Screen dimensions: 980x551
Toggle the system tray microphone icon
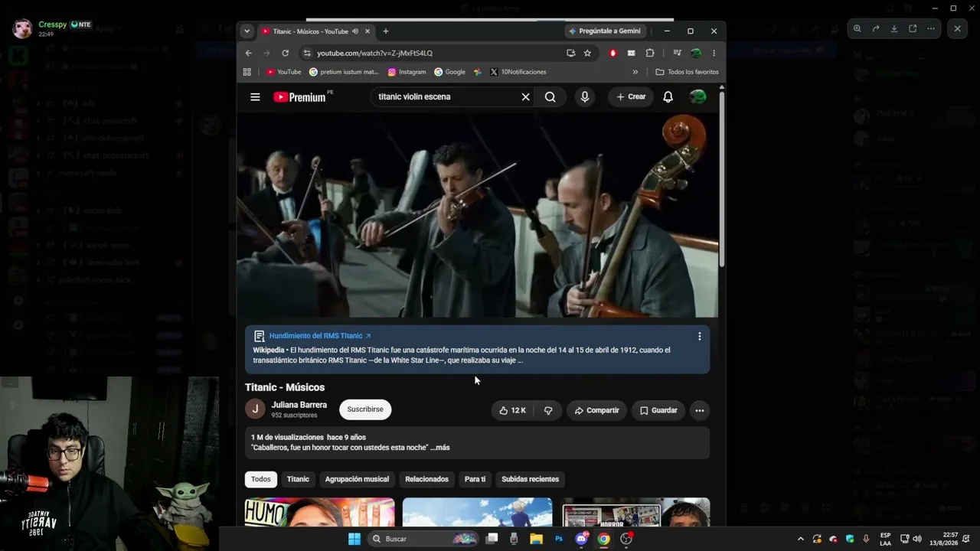(x=866, y=539)
